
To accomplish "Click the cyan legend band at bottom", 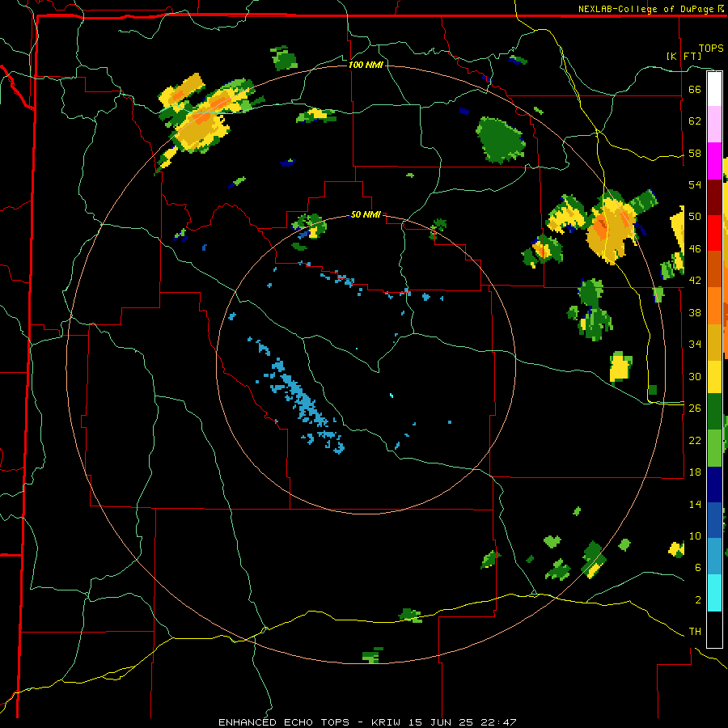I will tap(714, 594).
